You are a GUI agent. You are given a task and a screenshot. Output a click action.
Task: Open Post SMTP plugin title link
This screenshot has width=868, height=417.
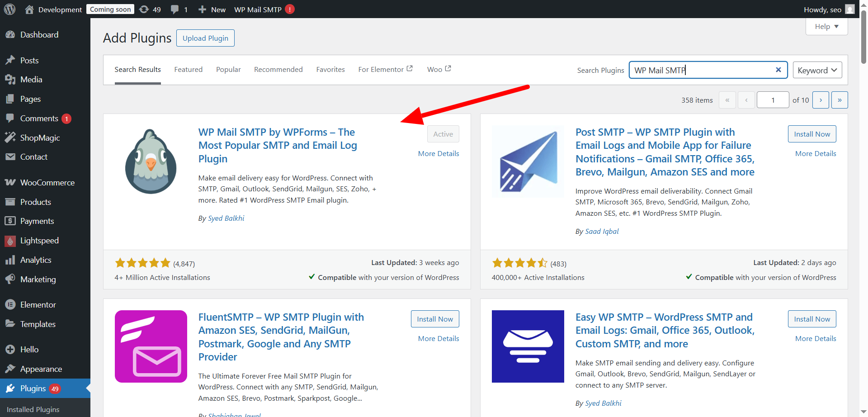[665, 152]
